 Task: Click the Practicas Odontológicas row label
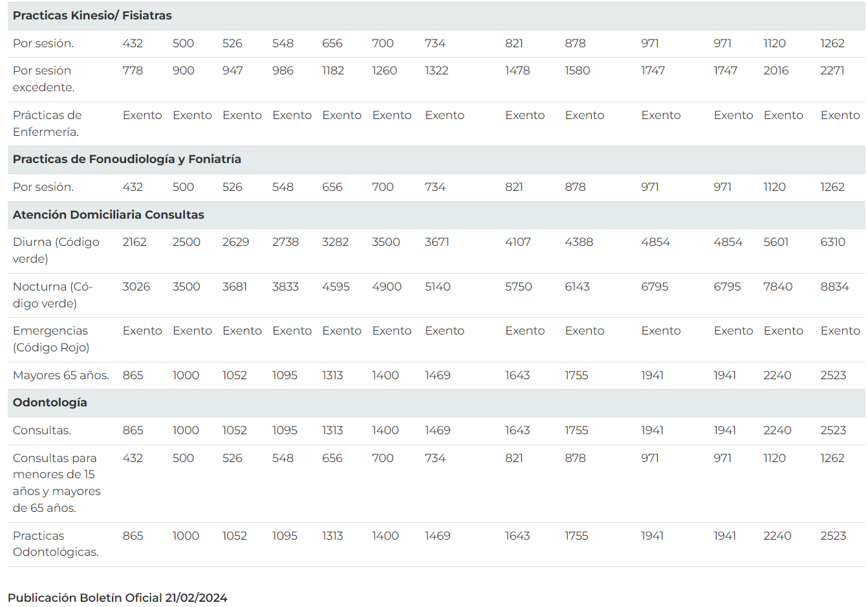click(56, 544)
